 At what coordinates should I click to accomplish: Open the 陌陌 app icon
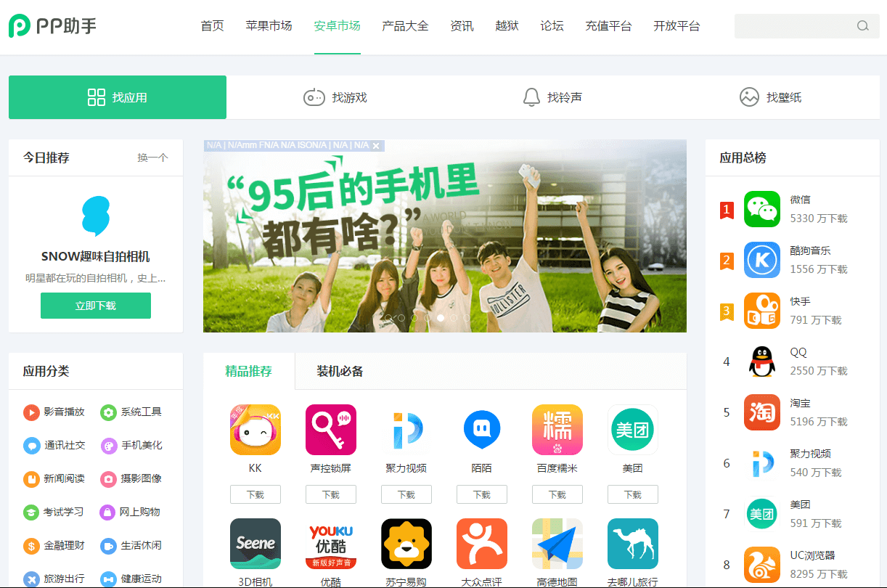[x=482, y=430]
